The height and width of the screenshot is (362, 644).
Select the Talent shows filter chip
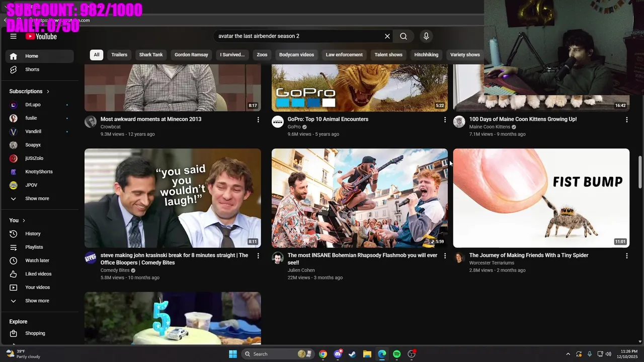388,55
